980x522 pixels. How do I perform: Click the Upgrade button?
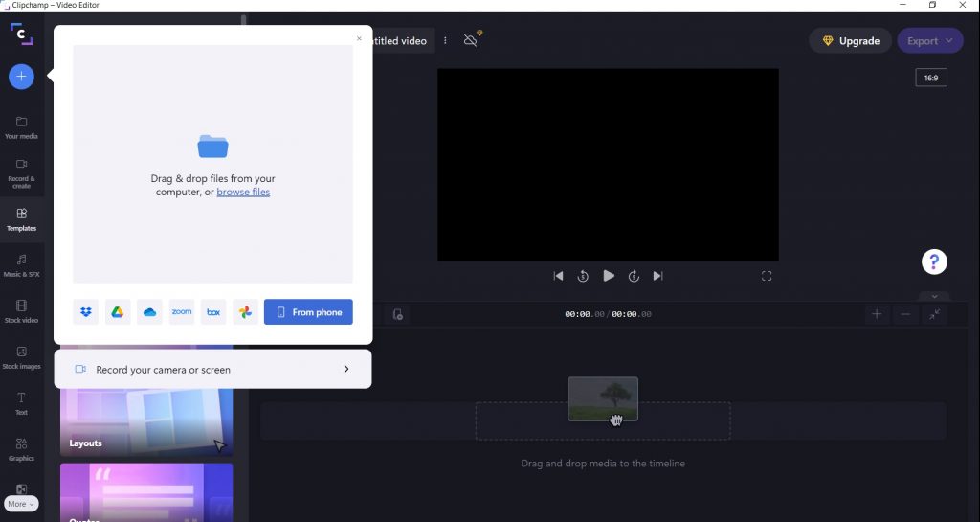[850, 40]
